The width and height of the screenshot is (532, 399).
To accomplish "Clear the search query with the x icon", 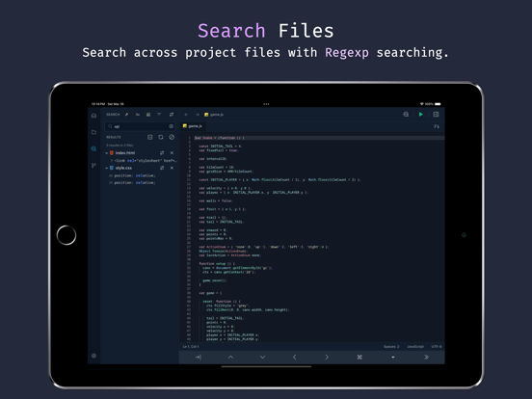I will 171,126.
